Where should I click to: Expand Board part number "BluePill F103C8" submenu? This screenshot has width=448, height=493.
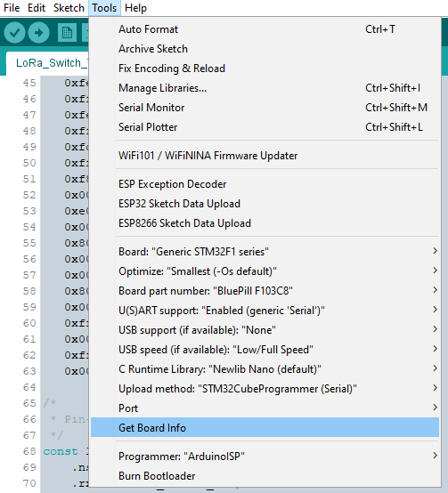pyautogui.click(x=265, y=291)
